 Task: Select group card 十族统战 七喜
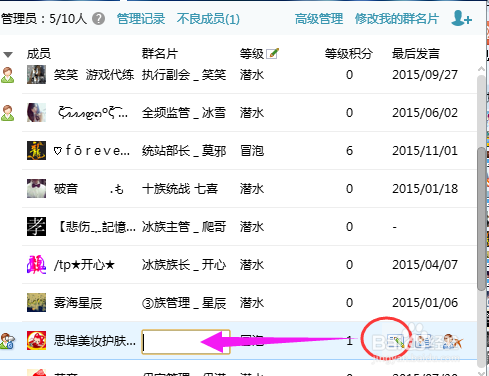(x=180, y=189)
